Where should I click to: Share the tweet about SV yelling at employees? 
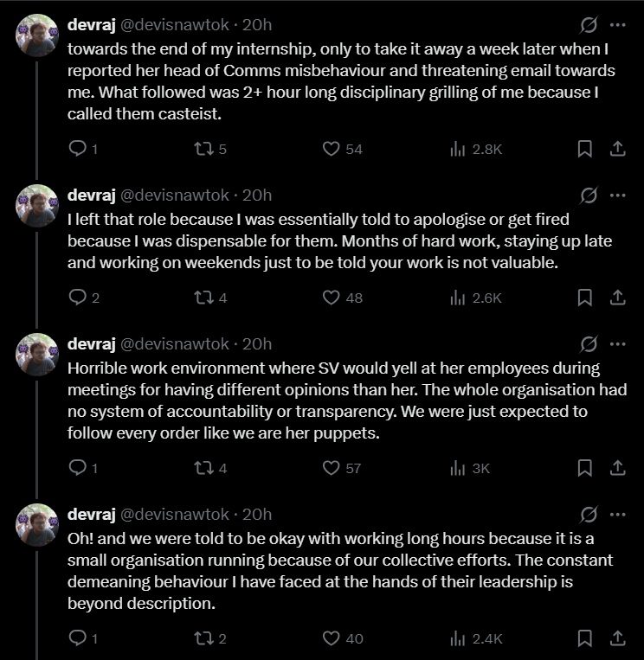tap(617, 468)
